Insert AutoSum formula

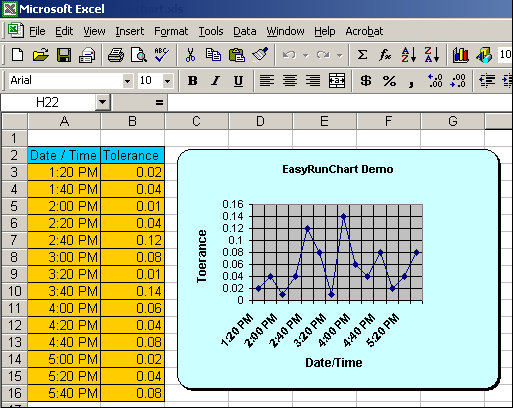(362, 55)
